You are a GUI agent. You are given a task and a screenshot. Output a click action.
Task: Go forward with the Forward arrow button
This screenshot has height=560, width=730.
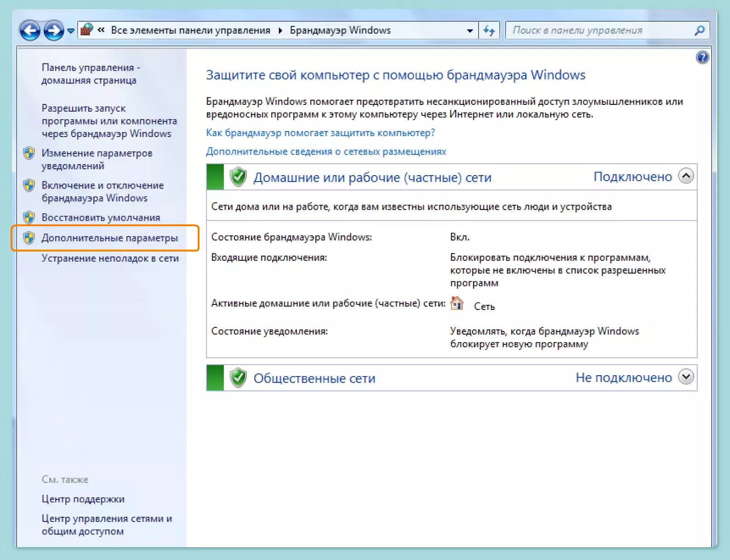tap(54, 31)
